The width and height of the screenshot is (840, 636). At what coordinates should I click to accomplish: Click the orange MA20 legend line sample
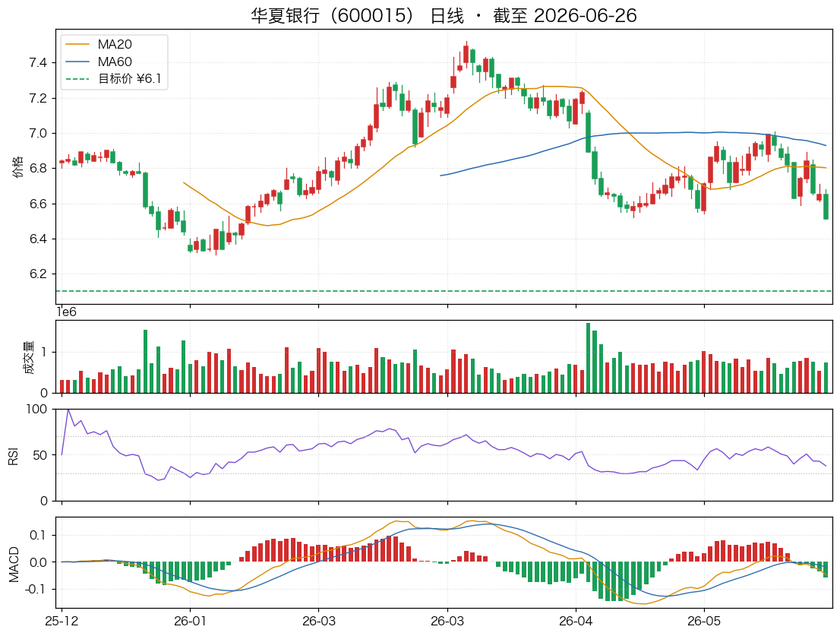tap(77, 45)
